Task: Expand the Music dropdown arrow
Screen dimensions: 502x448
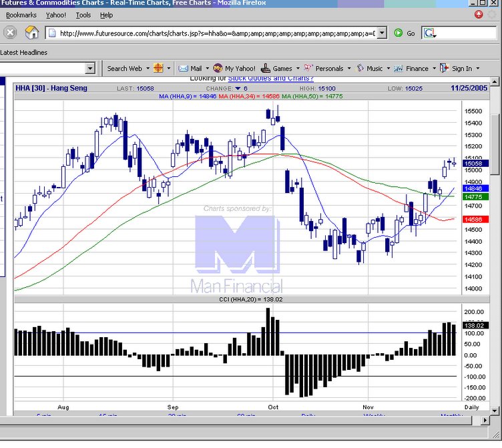Action: coord(389,68)
